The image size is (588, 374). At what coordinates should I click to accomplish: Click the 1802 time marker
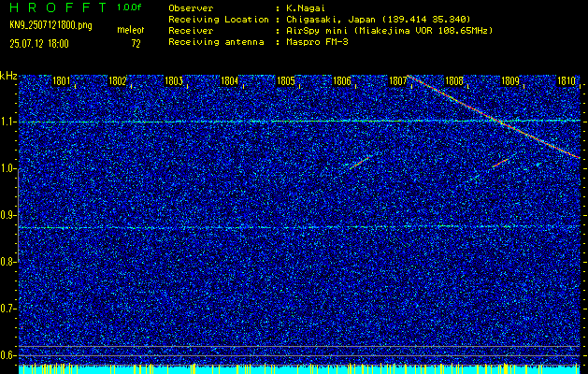point(118,81)
